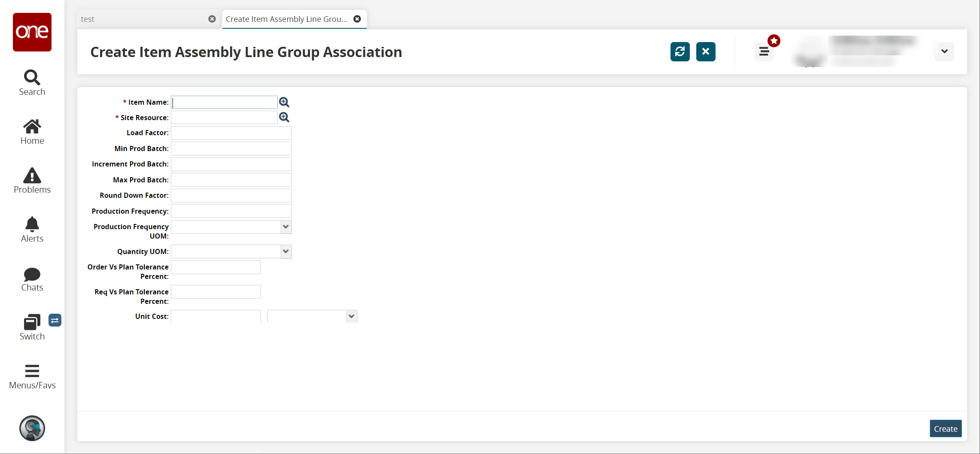Select Create Item Assembly Line Group tab
The image size is (980, 454).
click(286, 19)
